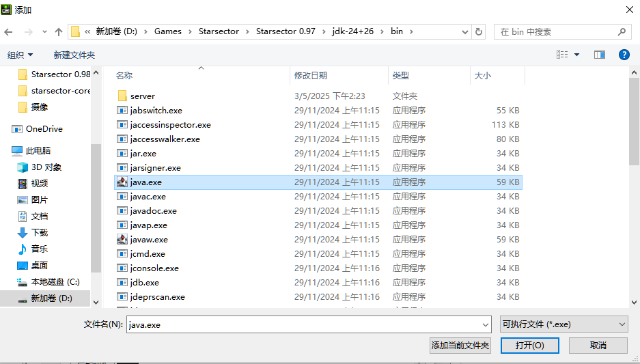This screenshot has width=640, height=364.
Task: Expand the file type filter combo box
Action: (564, 324)
